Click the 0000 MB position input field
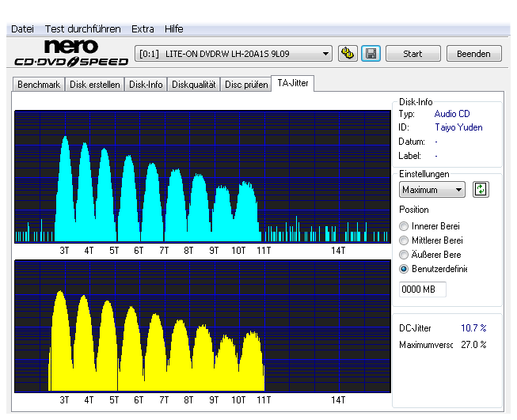 [422, 289]
